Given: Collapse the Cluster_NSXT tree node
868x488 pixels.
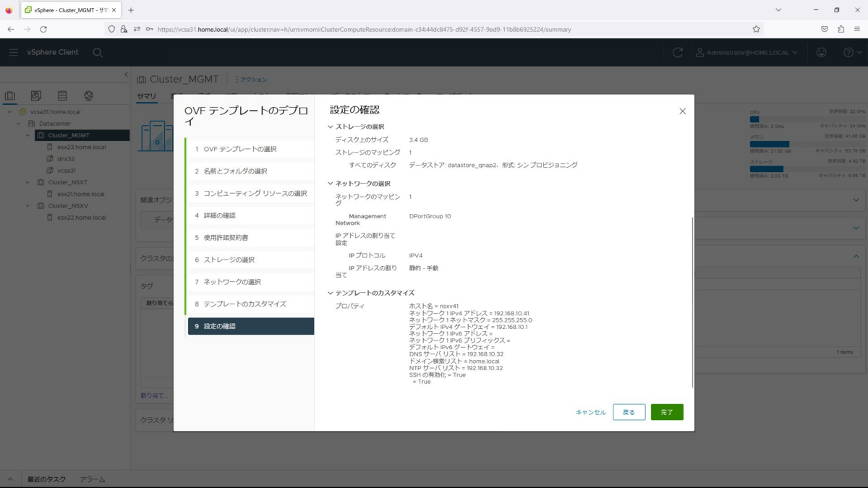Looking at the screenshot, I should coord(28,182).
